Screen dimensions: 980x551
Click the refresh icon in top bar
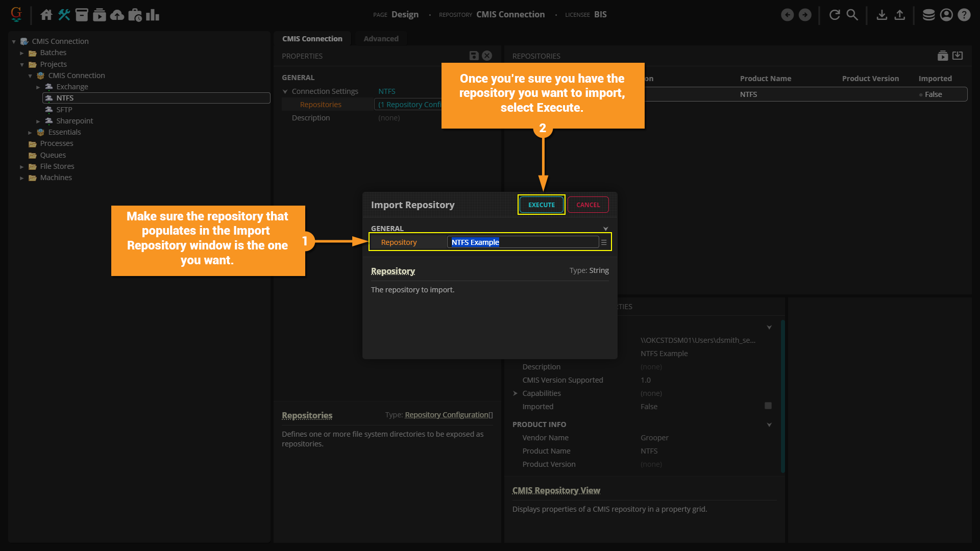[x=835, y=15]
